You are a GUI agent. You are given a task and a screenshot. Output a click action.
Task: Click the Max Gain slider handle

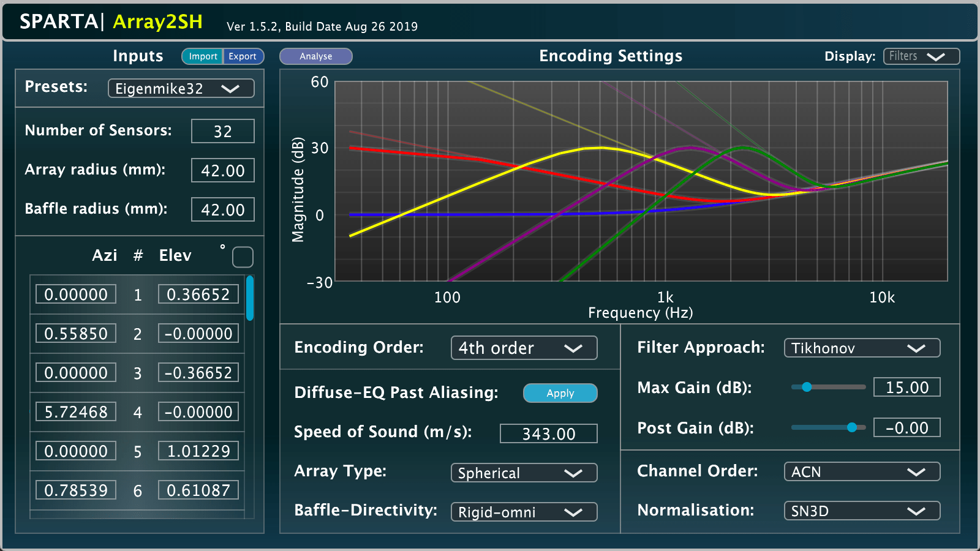pos(807,387)
